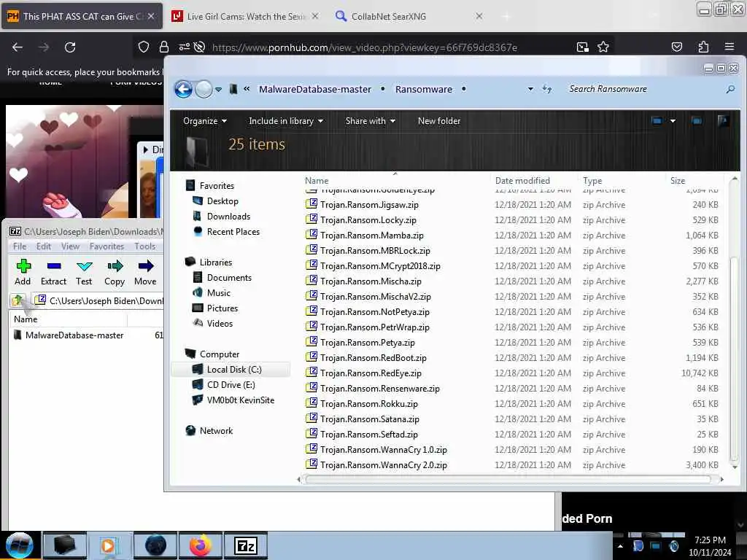747x560 pixels.
Task: Click the Explorer help icon
Action: pos(723,121)
